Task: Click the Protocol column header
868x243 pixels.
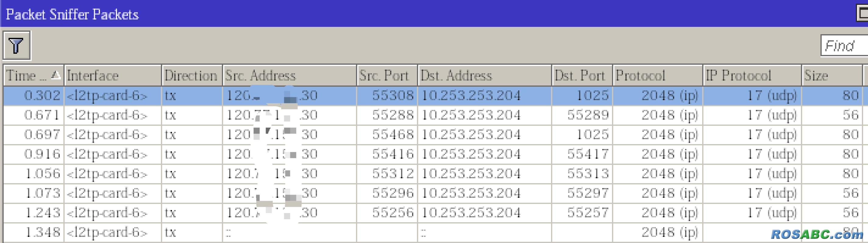Action: 658,75
